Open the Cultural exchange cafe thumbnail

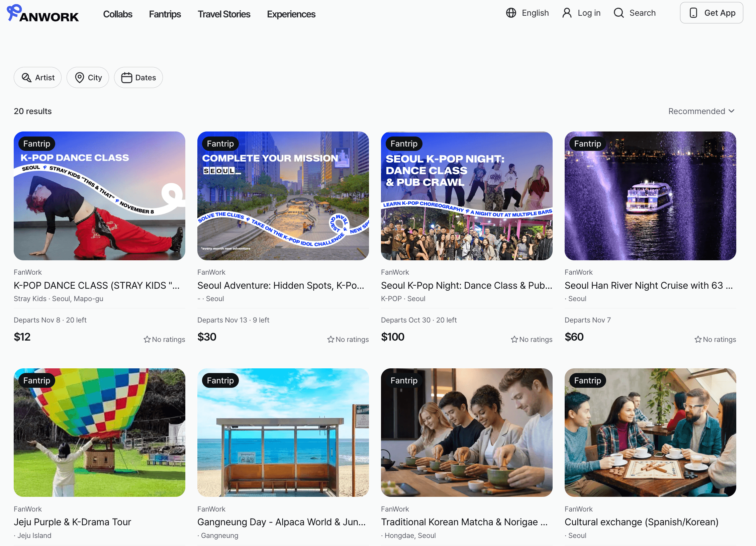click(x=650, y=432)
